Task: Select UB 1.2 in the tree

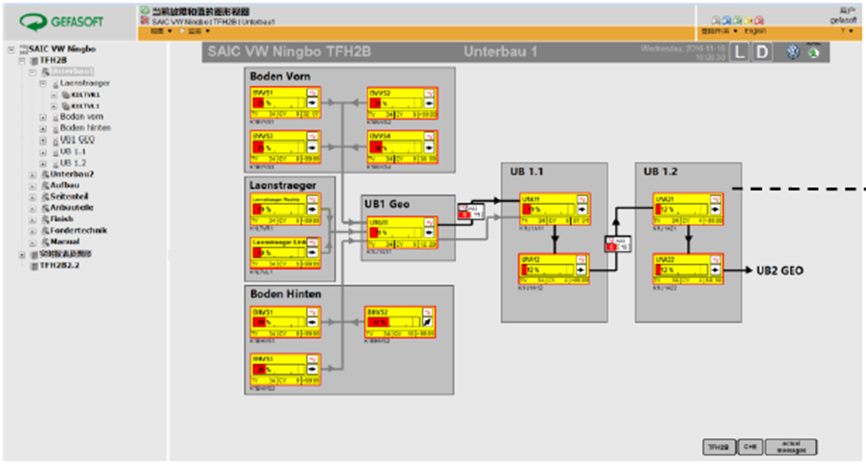Action: click(73, 163)
